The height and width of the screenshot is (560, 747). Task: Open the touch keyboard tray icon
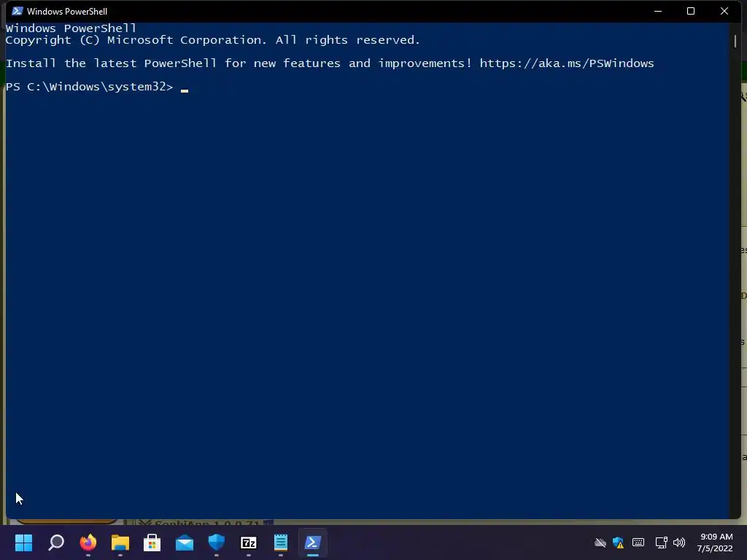click(638, 542)
